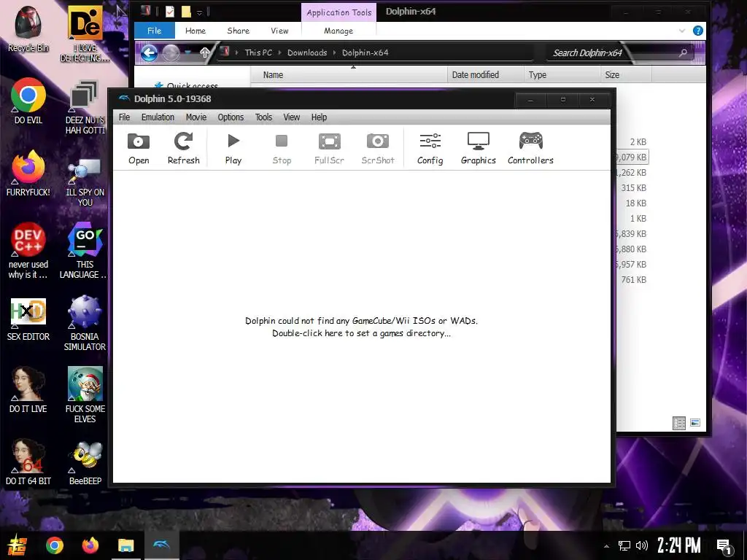The image size is (747, 560).
Task: Sort files by Date modified column
Action: 485,75
